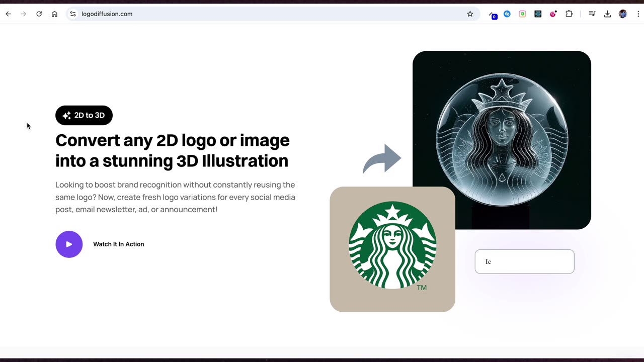Play the Watch It In Action video
The height and width of the screenshot is (362, 644).
click(69, 244)
